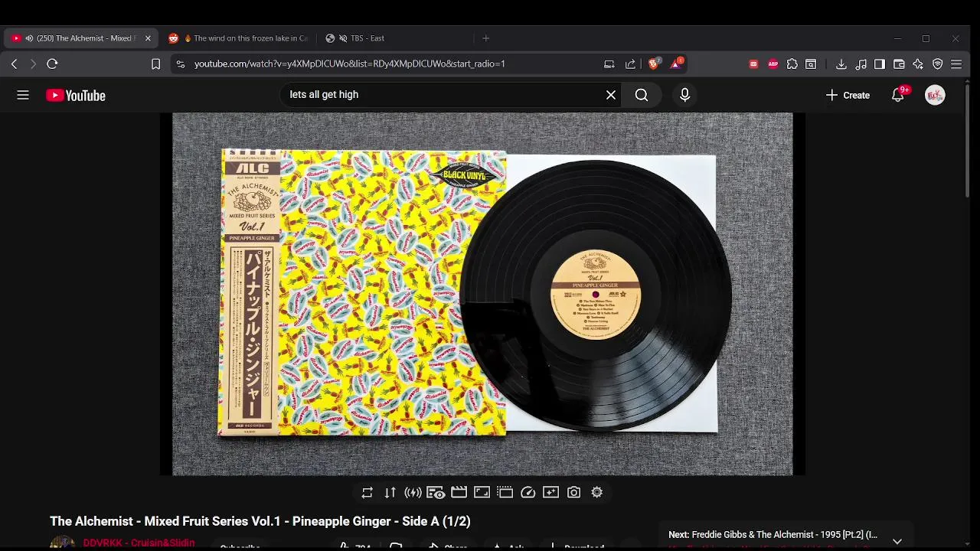The width and height of the screenshot is (980, 551).
Task: Unmute the TBS - East tab speaker icon
Action: 343,38
